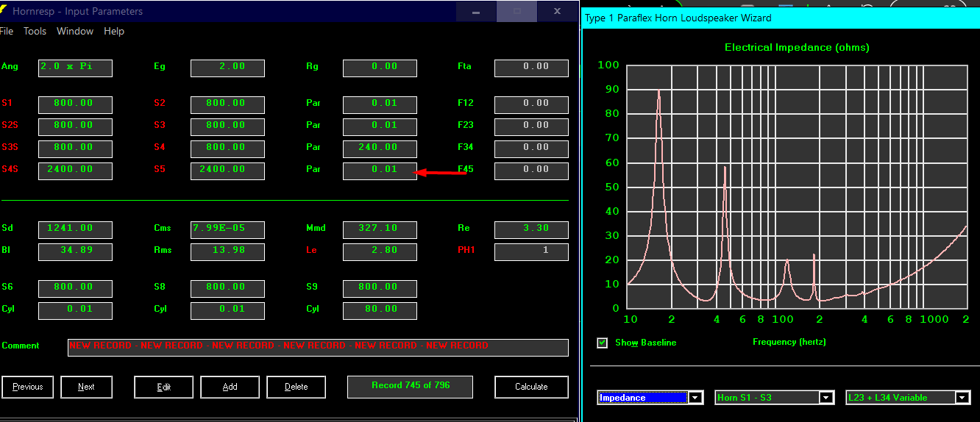Click the S2S input field

click(x=75, y=127)
